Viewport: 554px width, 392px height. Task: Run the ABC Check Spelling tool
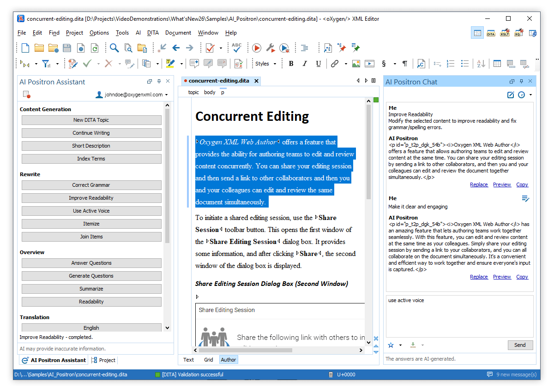click(237, 48)
